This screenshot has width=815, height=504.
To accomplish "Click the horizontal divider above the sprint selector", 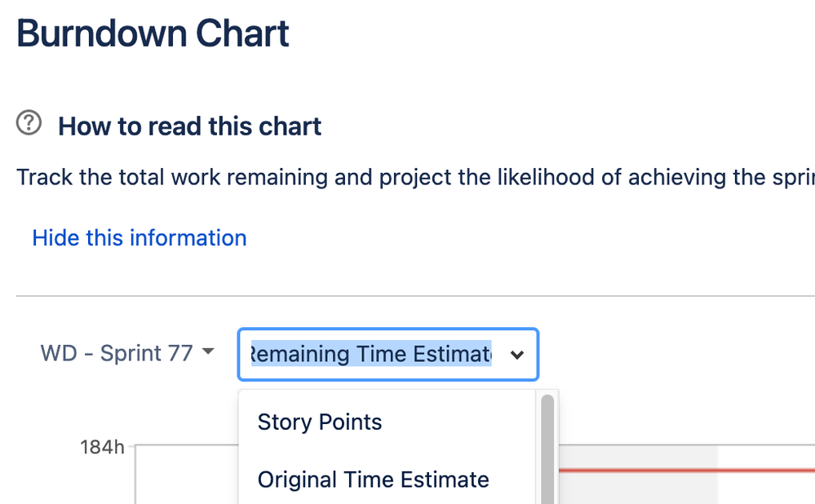I will point(408,296).
